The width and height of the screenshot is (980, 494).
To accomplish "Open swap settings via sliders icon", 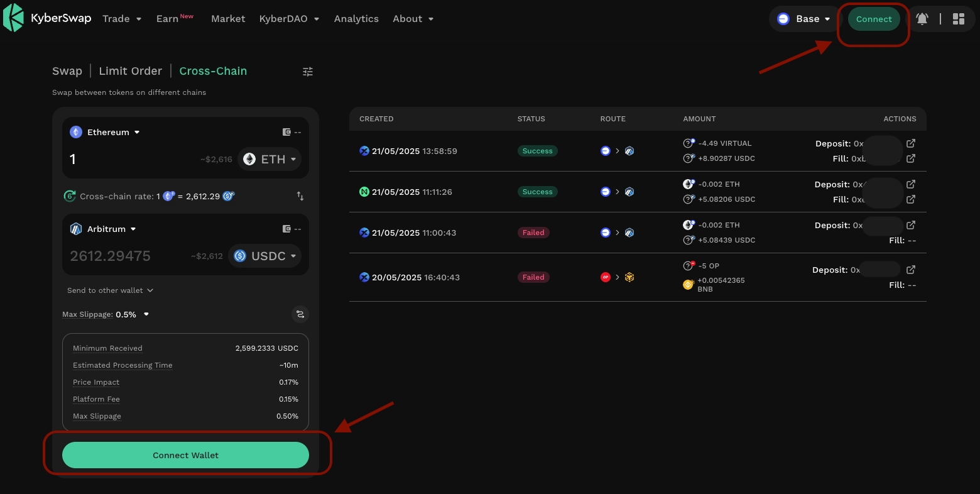I will click(307, 71).
